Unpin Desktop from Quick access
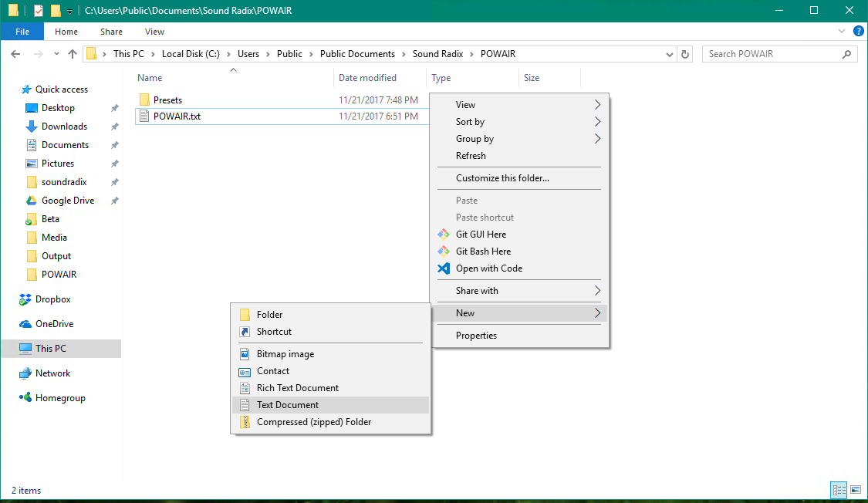 click(115, 109)
